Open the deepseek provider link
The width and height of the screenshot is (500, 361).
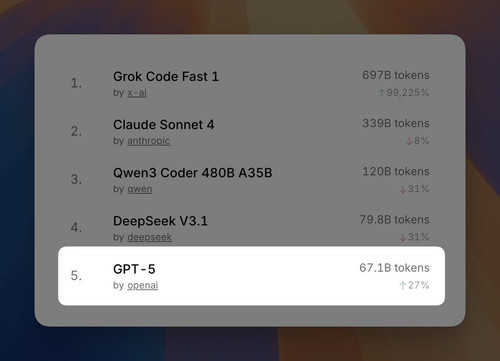[x=149, y=237]
